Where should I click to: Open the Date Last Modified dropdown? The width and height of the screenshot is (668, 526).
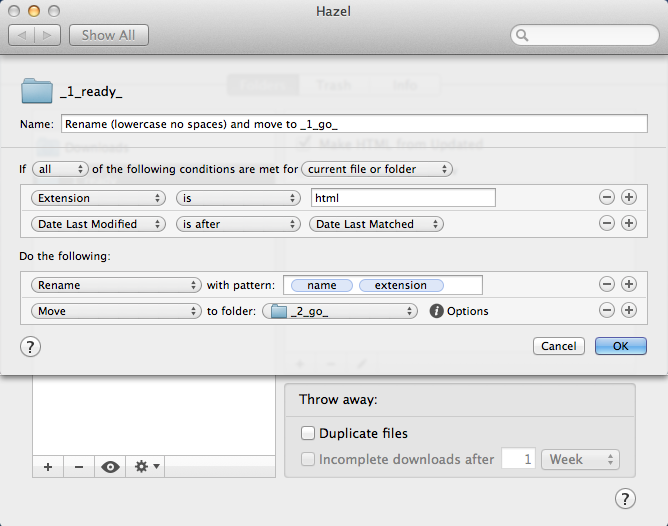pos(98,224)
